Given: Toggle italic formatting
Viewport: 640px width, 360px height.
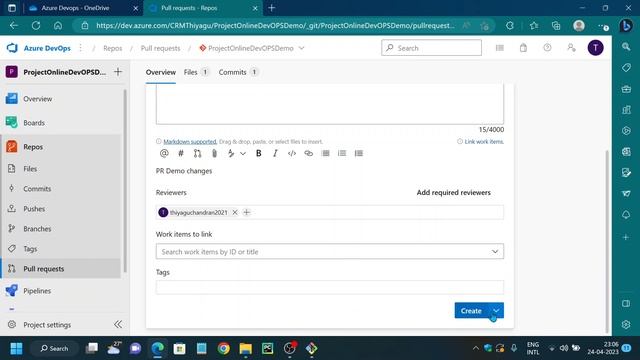Looking at the screenshot, I should 275,153.
